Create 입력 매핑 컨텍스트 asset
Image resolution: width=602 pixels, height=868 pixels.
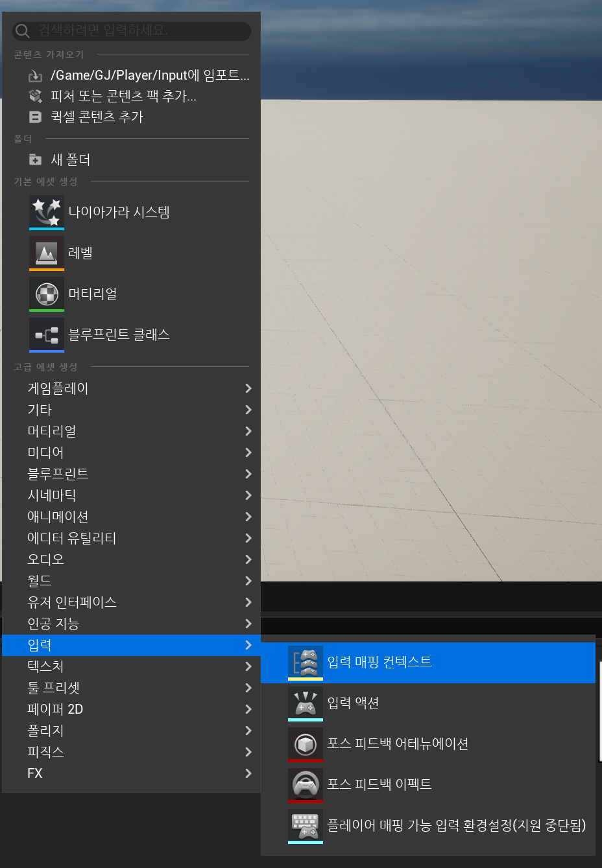pos(428,663)
